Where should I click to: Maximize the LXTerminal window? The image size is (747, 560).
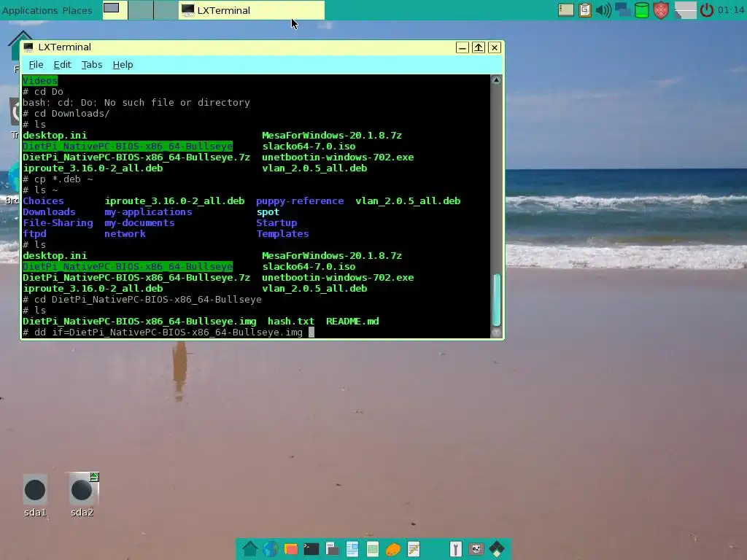tap(479, 47)
